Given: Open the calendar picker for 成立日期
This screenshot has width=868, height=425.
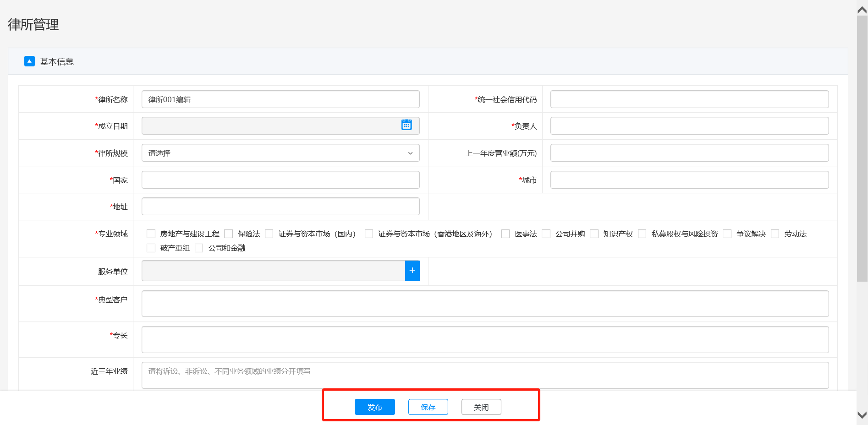Looking at the screenshot, I should 406,125.
